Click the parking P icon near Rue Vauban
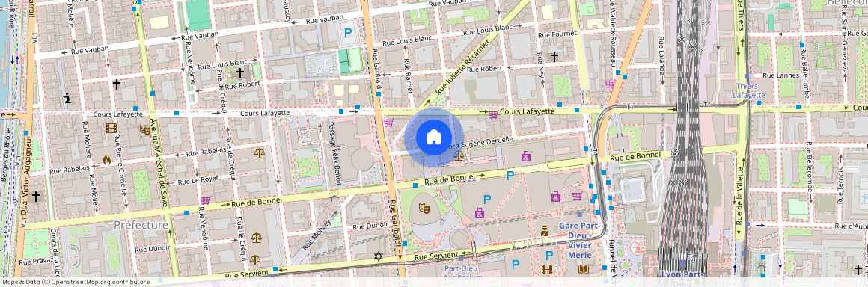This screenshot has width=868, height=287. [x=348, y=33]
